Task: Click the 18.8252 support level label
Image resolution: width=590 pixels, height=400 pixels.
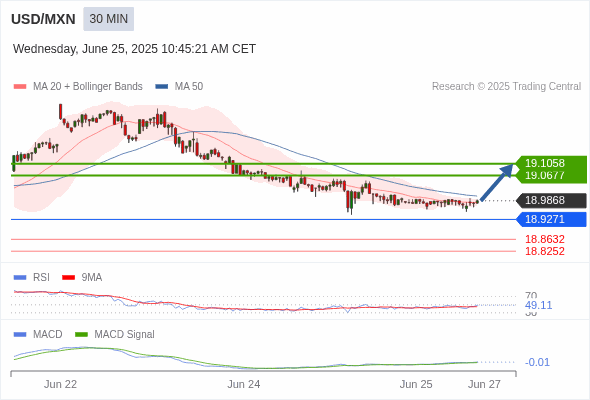Action: [545, 251]
